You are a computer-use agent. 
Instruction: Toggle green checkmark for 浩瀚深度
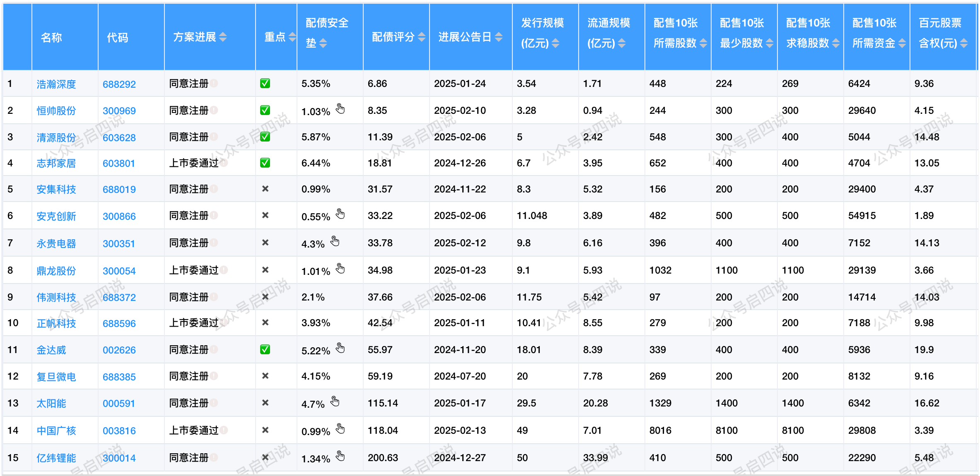[265, 83]
